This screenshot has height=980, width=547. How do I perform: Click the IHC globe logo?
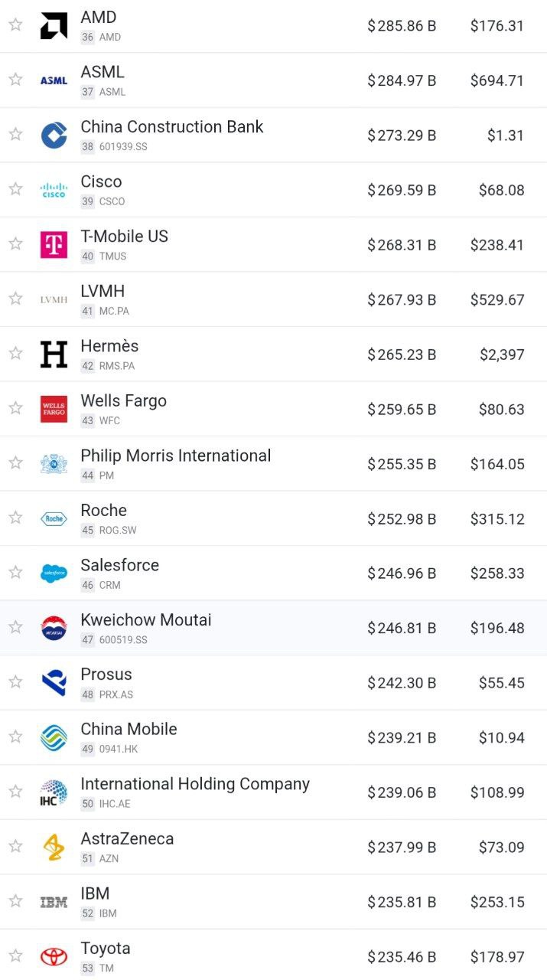tap(54, 792)
